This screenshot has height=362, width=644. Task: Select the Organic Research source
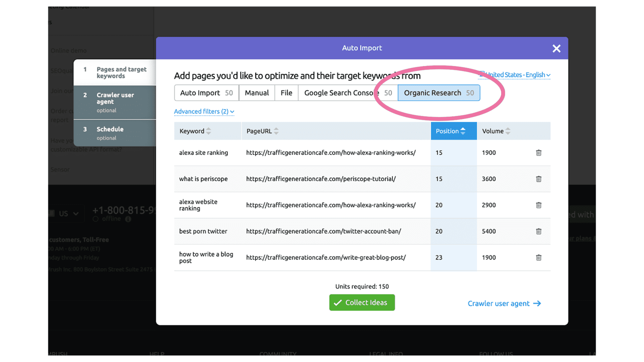point(433,93)
